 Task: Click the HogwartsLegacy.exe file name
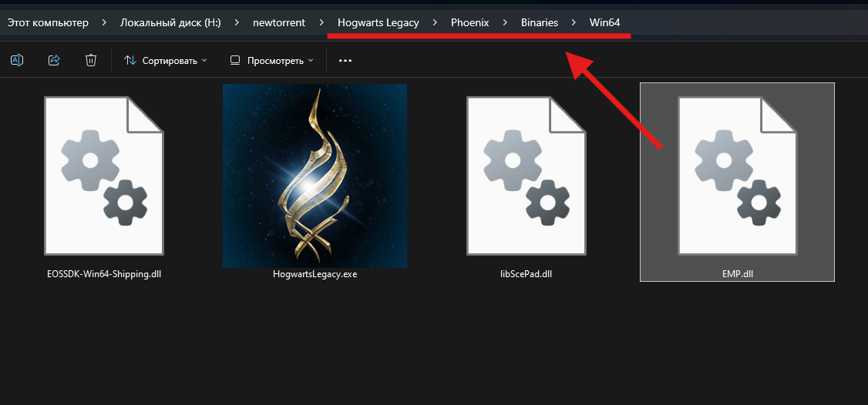(x=315, y=274)
